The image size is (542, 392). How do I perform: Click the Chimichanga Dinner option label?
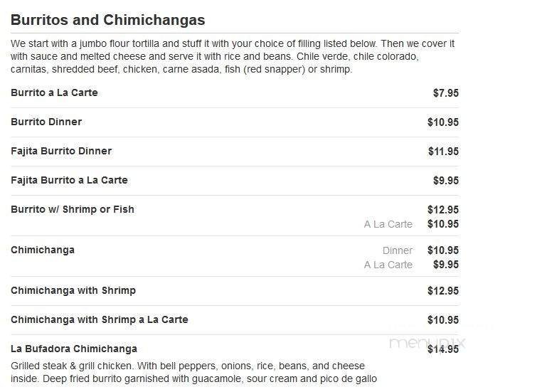coord(398,250)
